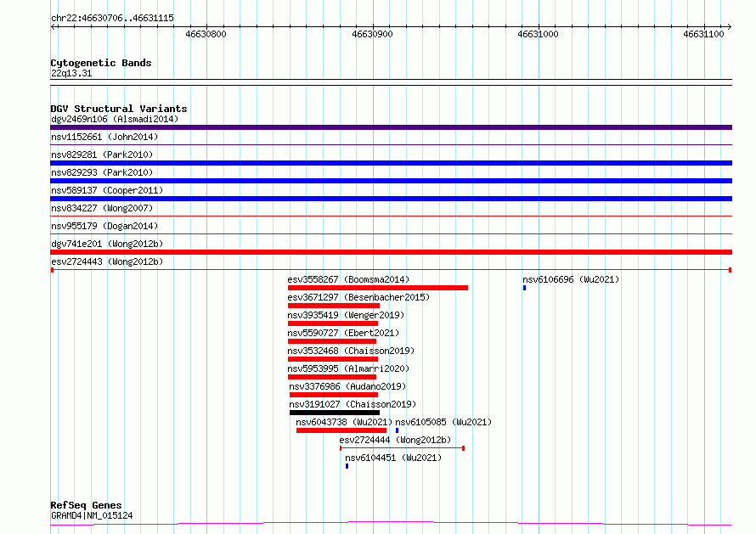Click the 22q13.31 band label
The image size is (756, 534).
click(71, 73)
